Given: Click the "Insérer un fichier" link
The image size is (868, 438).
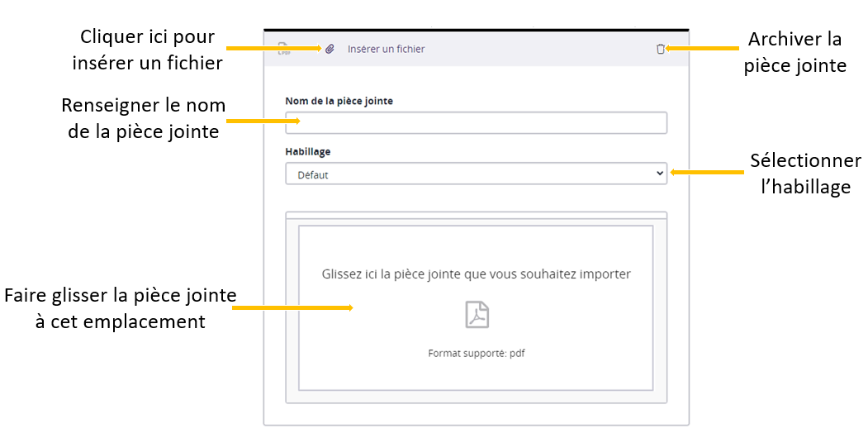Looking at the screenshot, I should [386, 49].
